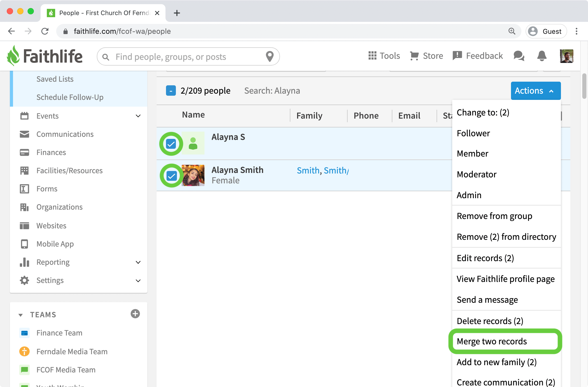Reload the browser page
This screenshot has width=588, height=387.
[45, 31]
